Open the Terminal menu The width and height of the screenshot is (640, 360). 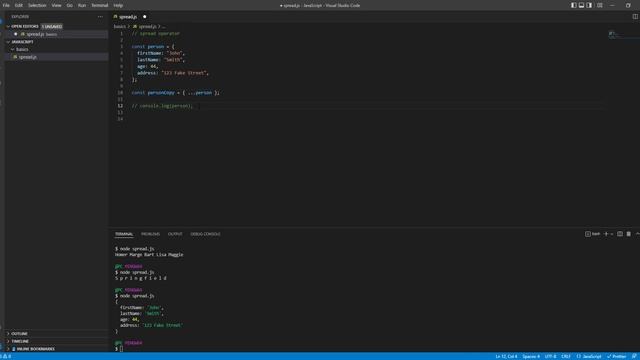[x=100, y=5]
